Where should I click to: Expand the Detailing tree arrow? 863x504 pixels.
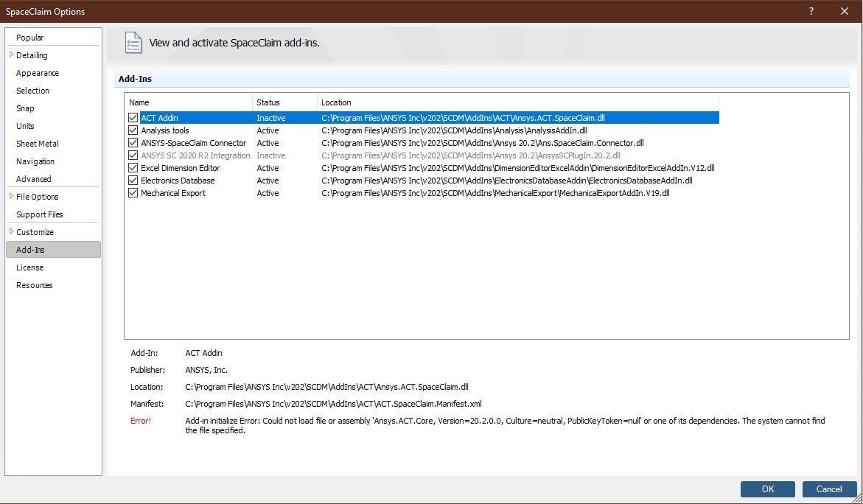point(11,55)
